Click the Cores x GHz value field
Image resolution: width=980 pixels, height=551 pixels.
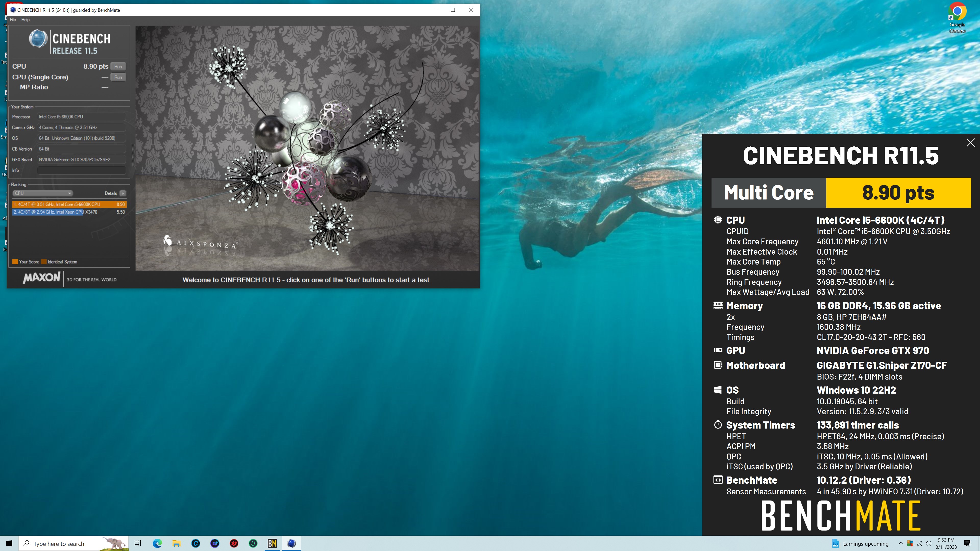click(81, 127)
